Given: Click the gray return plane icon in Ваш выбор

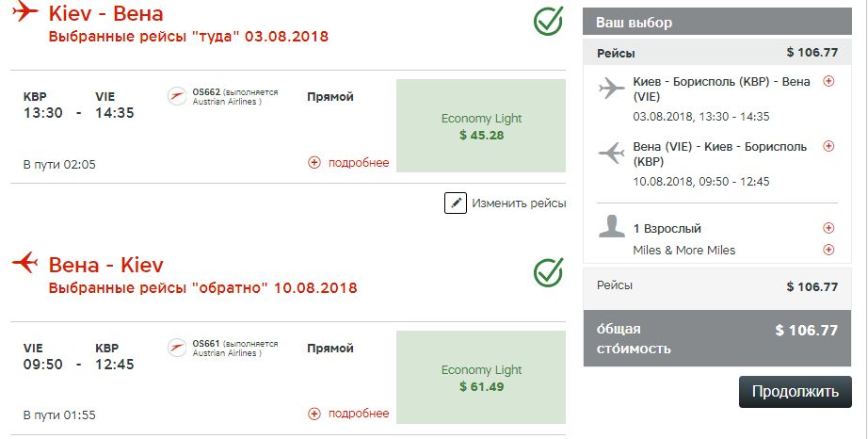Looking at the screenshot, I should pyautogui.click(x=612, y=153).
